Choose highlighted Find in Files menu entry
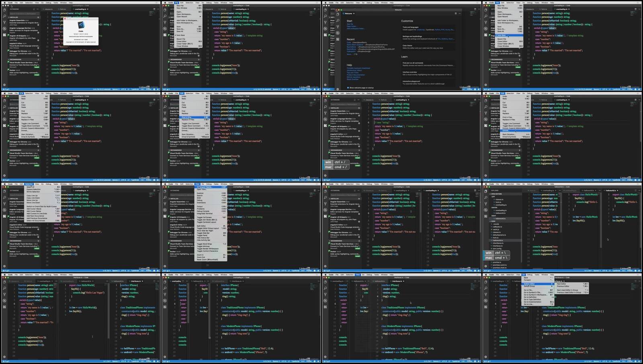The width and height of the screenshot is (643, 364). [x=186, y=117]
